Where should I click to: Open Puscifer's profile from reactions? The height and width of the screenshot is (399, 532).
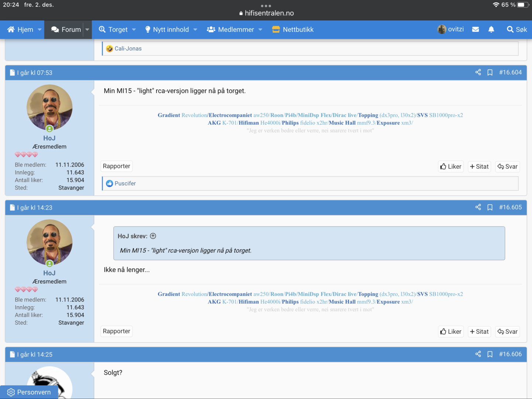point(125,183)
